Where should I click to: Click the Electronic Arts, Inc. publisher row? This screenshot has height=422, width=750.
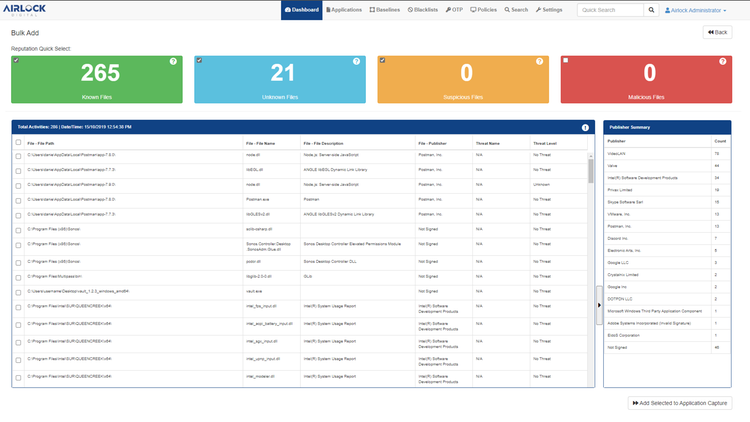pos(667,251)
